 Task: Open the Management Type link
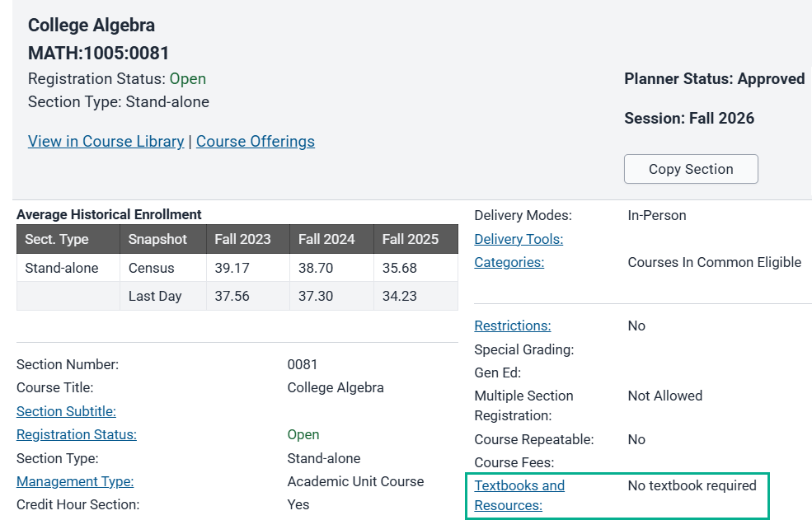point(75,481)
